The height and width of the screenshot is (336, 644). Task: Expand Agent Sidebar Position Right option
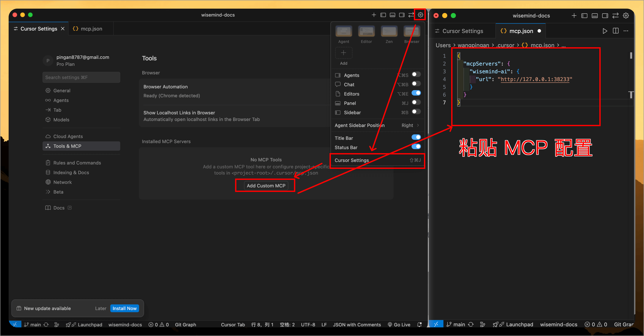(x=410, y=125)
